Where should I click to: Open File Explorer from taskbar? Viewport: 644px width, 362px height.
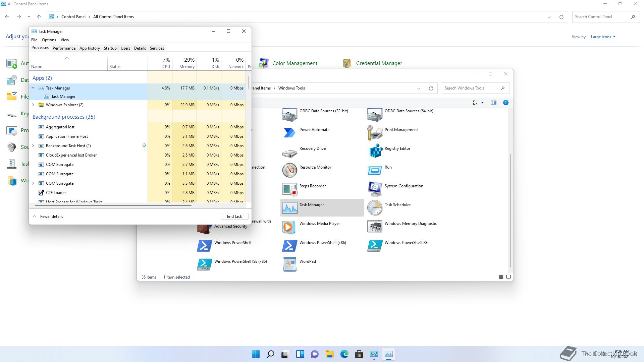329,354
